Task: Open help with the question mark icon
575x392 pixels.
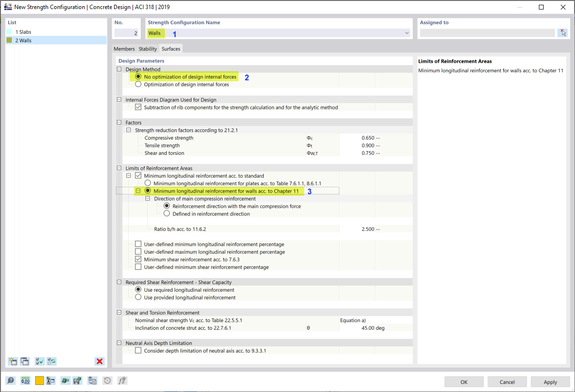Action: click(x=10, y=381)
